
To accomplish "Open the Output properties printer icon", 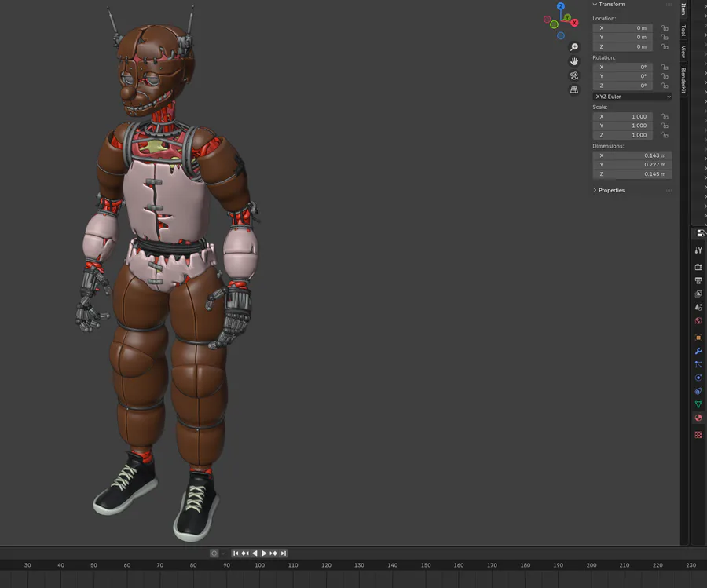I will (698, 280).
